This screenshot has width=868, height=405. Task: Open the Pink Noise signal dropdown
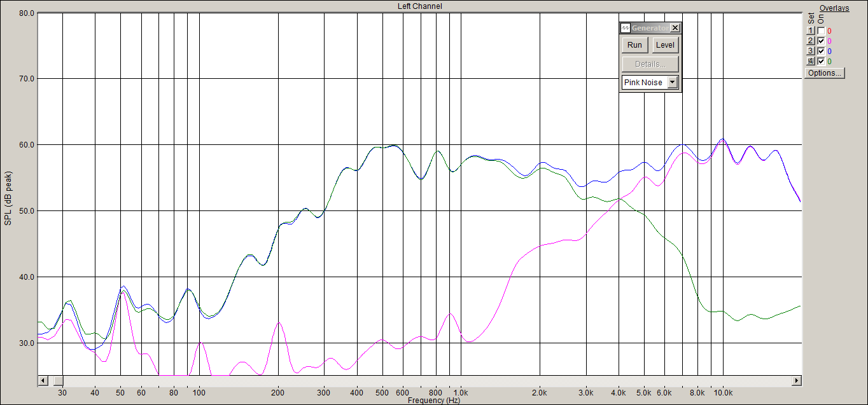point(672,83)
